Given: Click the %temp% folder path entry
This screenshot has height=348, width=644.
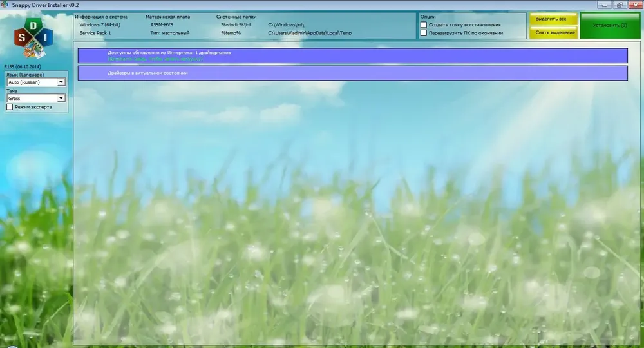Looking at the screenshot, I should (231, 33).
